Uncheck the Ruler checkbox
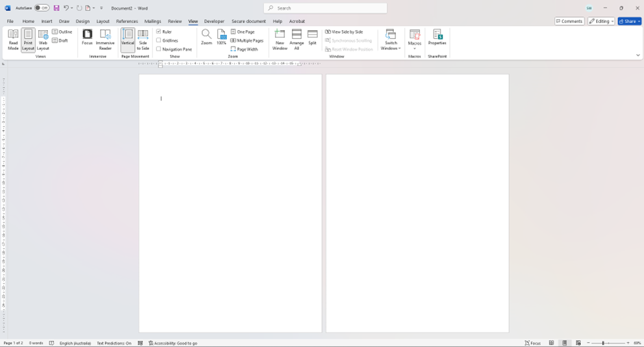This screenshot has height=347, width=644. pyautogui.click(x=159, y=31)
